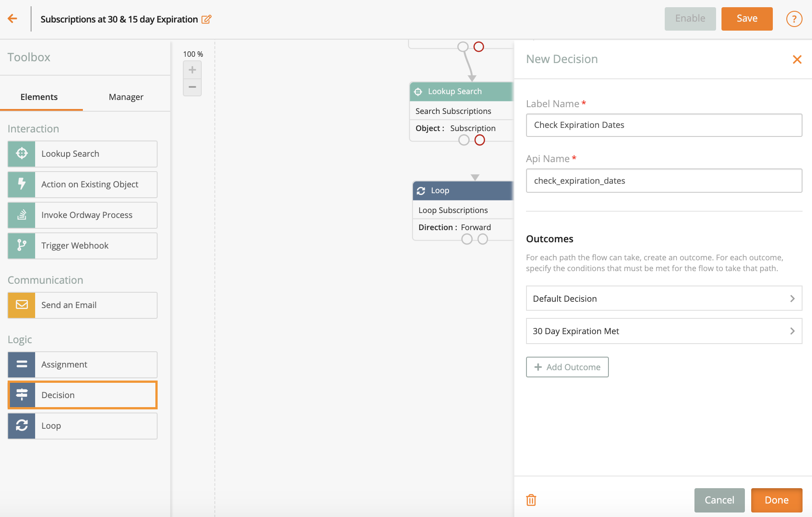This screenshot has height=517, width=812.
Task: Click Loop Subscriptions text on canvas node
Action: pyautogui.click(x=453, y=210)
